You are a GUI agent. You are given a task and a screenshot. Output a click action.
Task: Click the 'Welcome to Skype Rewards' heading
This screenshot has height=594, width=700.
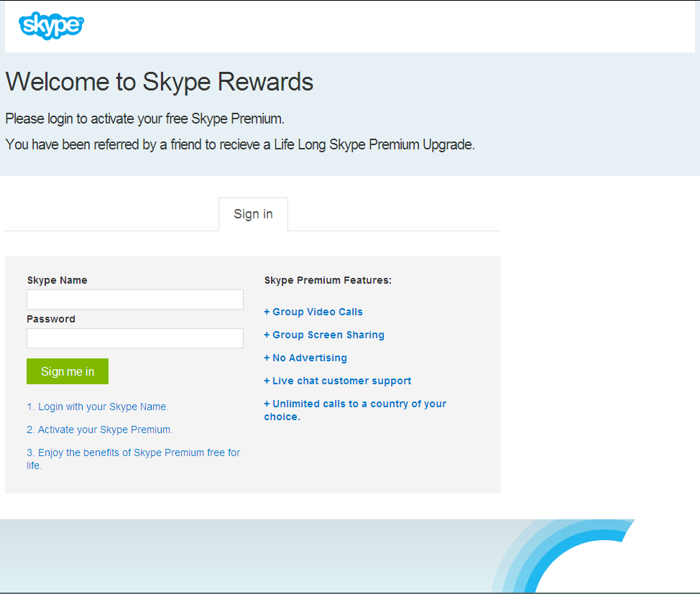(160, 82)
